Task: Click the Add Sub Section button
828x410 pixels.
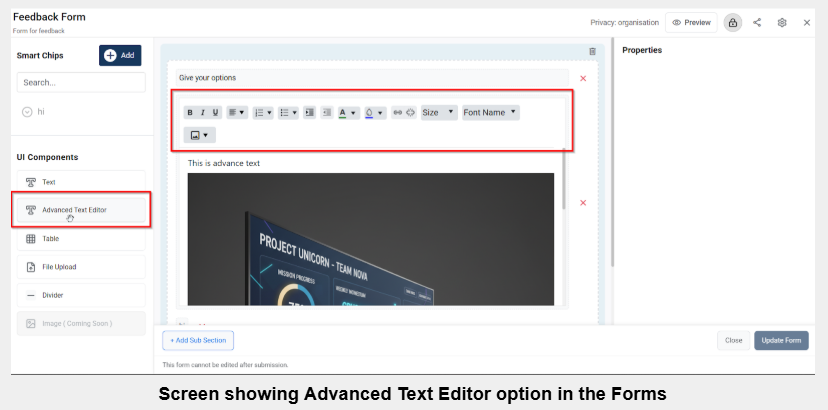Action: point(198,340)
